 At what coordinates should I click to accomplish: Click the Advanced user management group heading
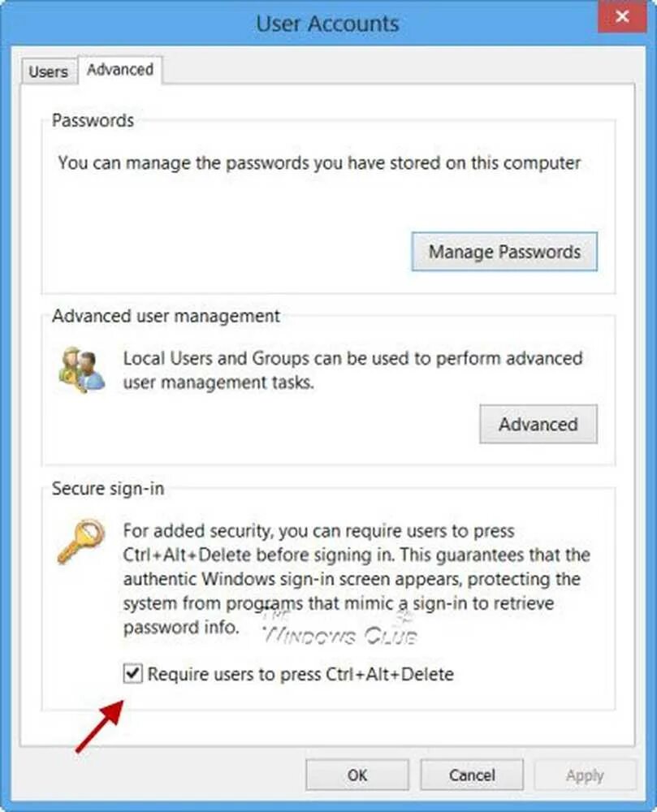coord(166,316)
